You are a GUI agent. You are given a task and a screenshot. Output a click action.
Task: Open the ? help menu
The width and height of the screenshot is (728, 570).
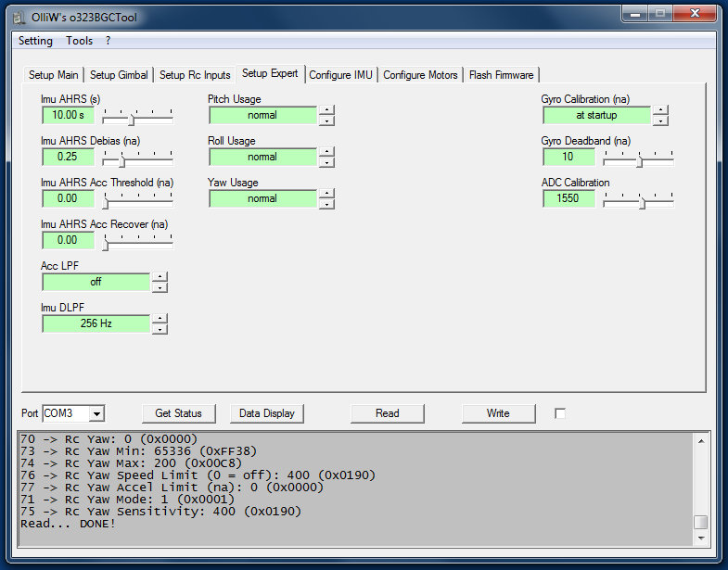(x=108, y=41)
